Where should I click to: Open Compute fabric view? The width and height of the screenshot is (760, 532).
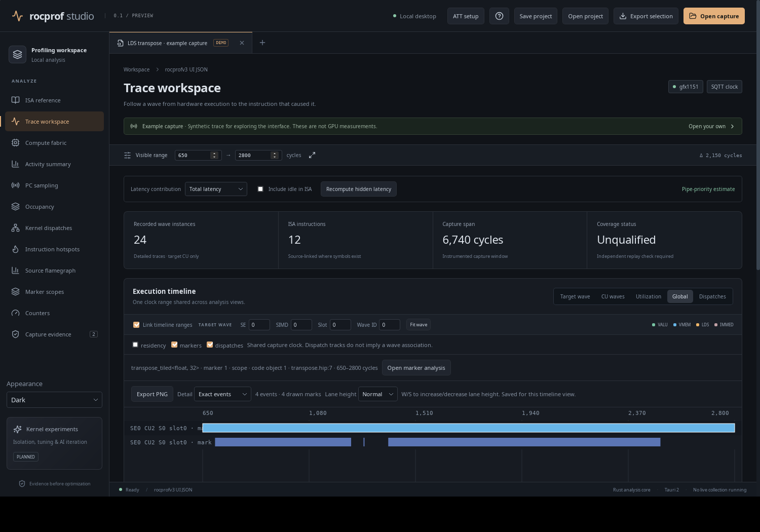(54, 143)
